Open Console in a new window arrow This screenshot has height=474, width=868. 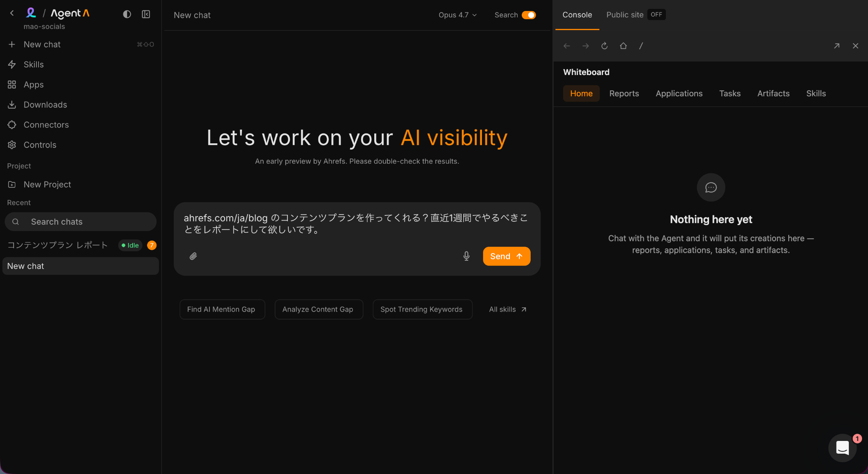(x=837, y=46)
